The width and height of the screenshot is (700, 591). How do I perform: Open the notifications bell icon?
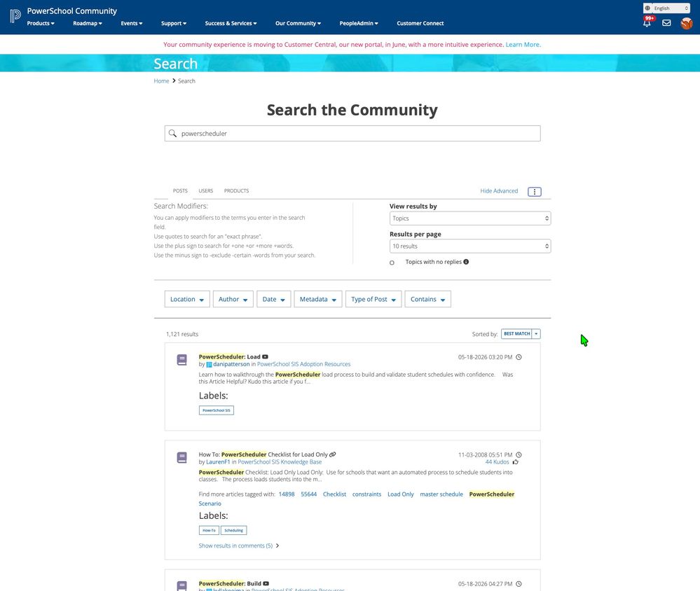point(647,22)
